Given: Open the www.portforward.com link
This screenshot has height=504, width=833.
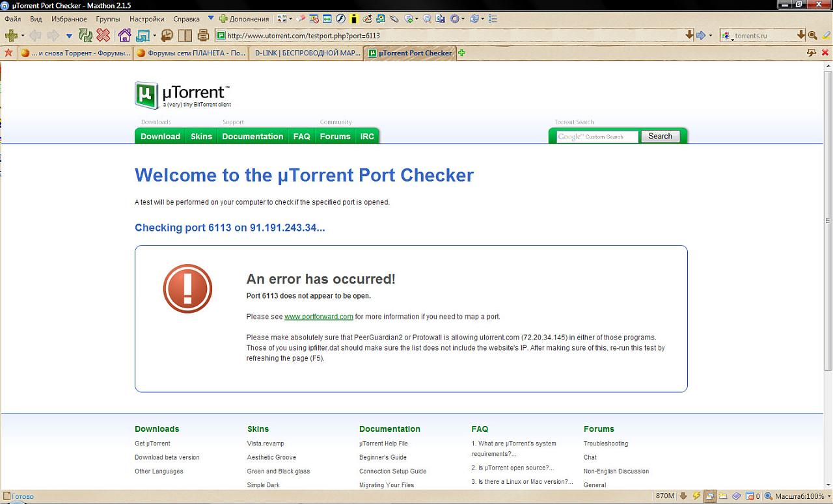Looking at the screenshot, I should (319, 317).
